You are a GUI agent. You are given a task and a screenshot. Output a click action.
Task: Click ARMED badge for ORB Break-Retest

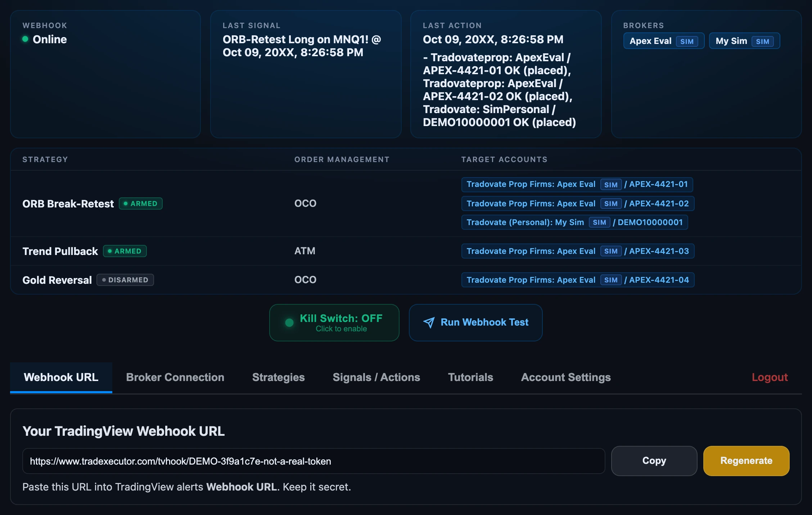(x=141, y=203)
